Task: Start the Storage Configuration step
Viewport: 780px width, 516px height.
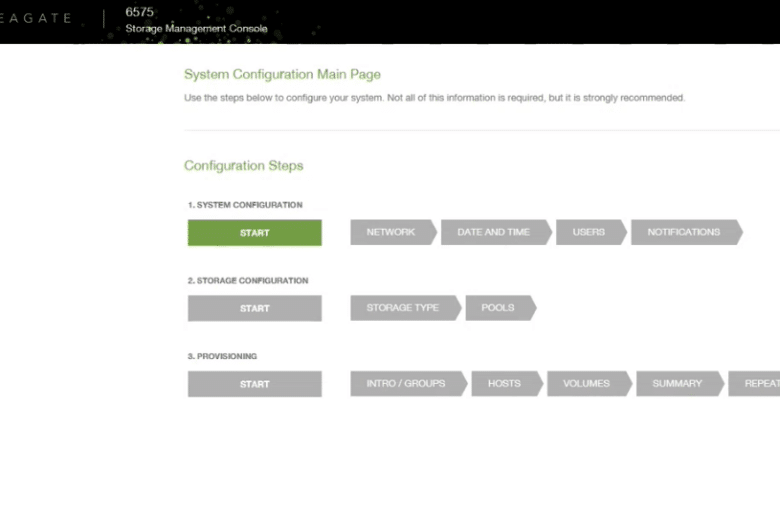Action: coord(255,309)
